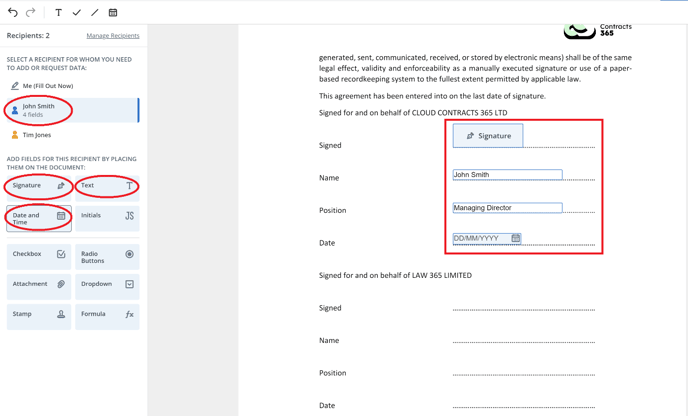Click the John Smith name text field
Screen dimensions: 688x416
[507, 175]
